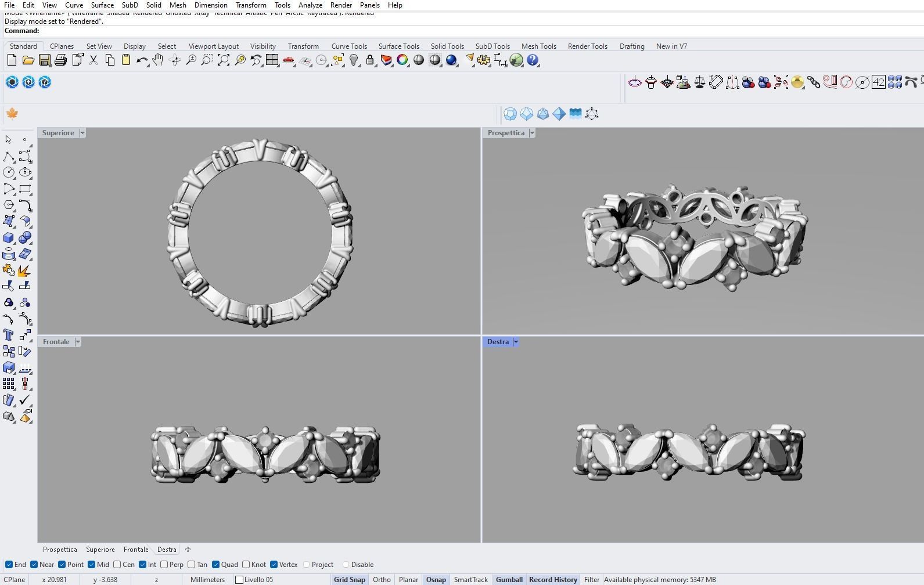Cut selection with scissors icon
This screenshot has width=924, height=585.
pos(94,60)
